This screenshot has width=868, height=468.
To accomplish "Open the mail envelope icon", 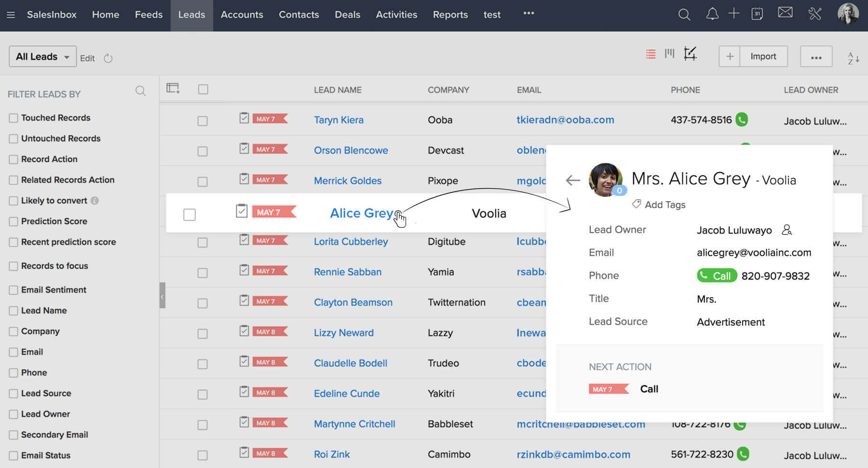I will [785, 13].
